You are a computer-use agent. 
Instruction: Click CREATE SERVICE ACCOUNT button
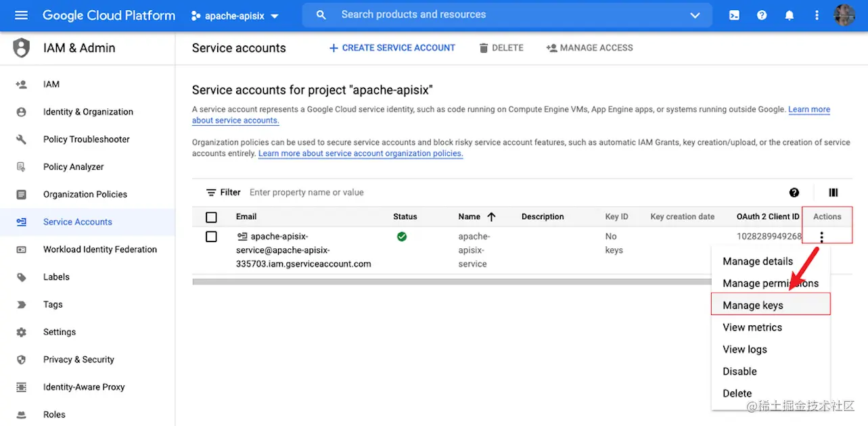392,48
